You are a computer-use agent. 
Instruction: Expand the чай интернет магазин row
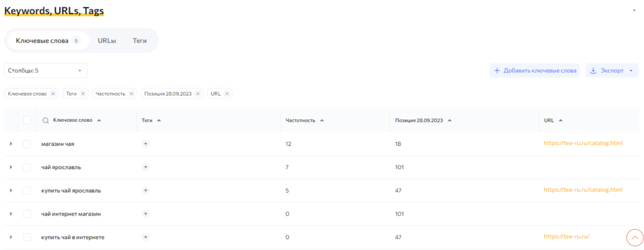(x=11, y=214)
